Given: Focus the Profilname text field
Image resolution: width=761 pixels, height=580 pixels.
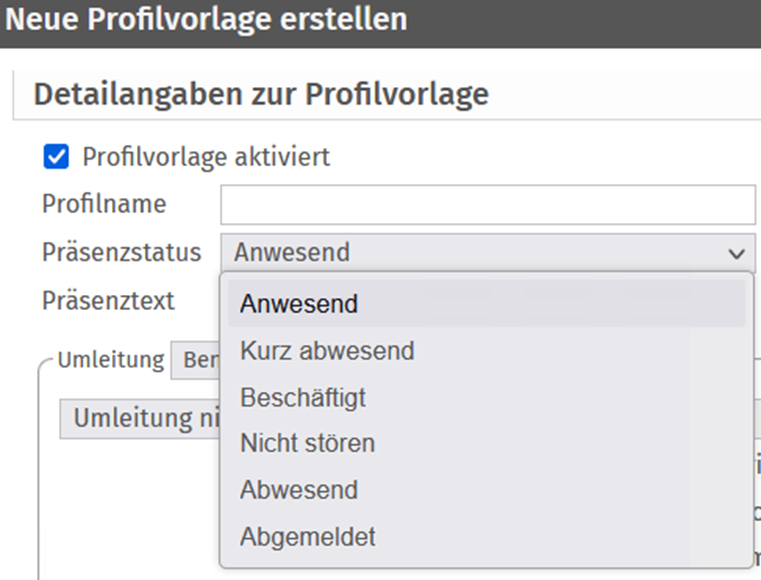Looking at the screenshot, I should pos(488,204).
